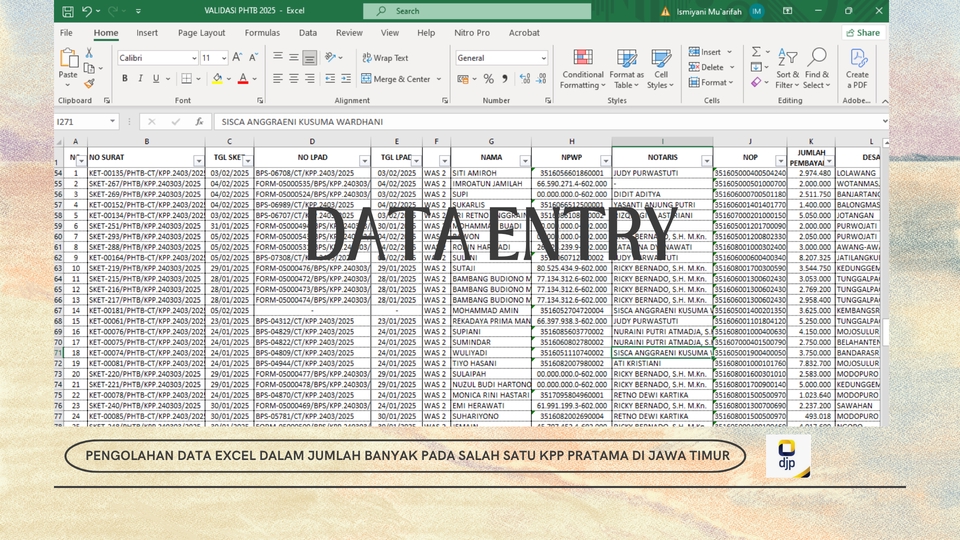Toggle bold formatting
960x540 pixels.
pos(125,78)
